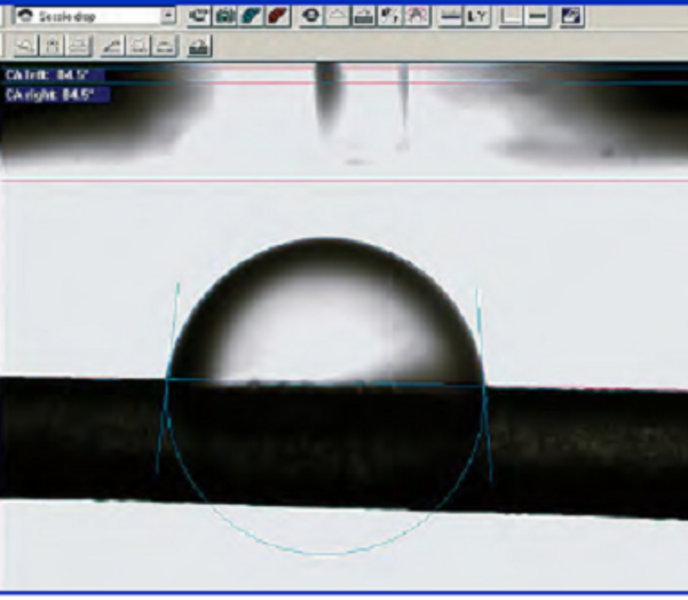Click the black eye-shaped drop icon
The height and width of the screenshot is (600, 688).
pos(310,17)
